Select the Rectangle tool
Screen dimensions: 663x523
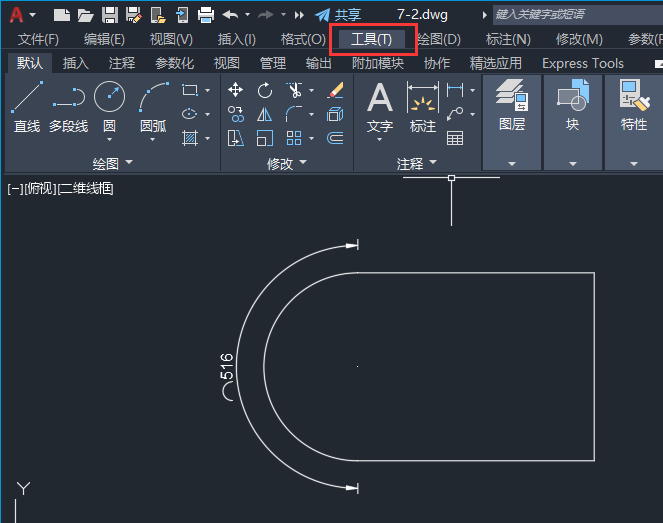coord(189,90)
